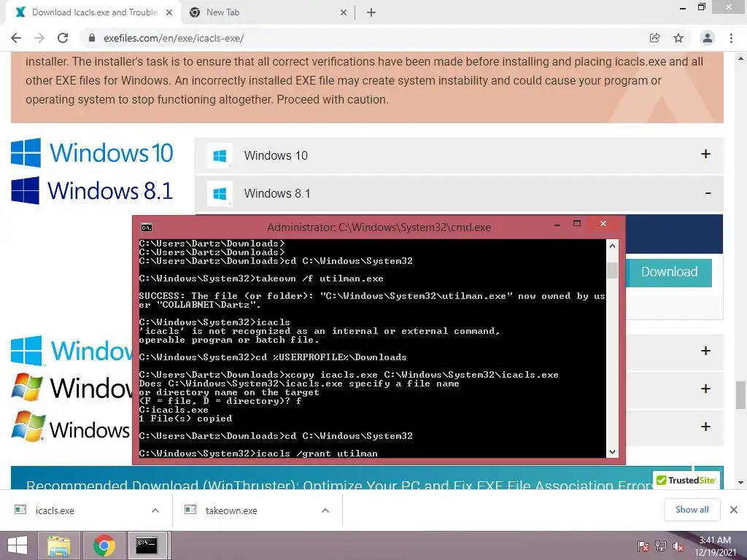This screenshot has height=560, width=747.
Task: Select the 'Download Icacls.exe and Trouble' tab
Action: [93, 12]
